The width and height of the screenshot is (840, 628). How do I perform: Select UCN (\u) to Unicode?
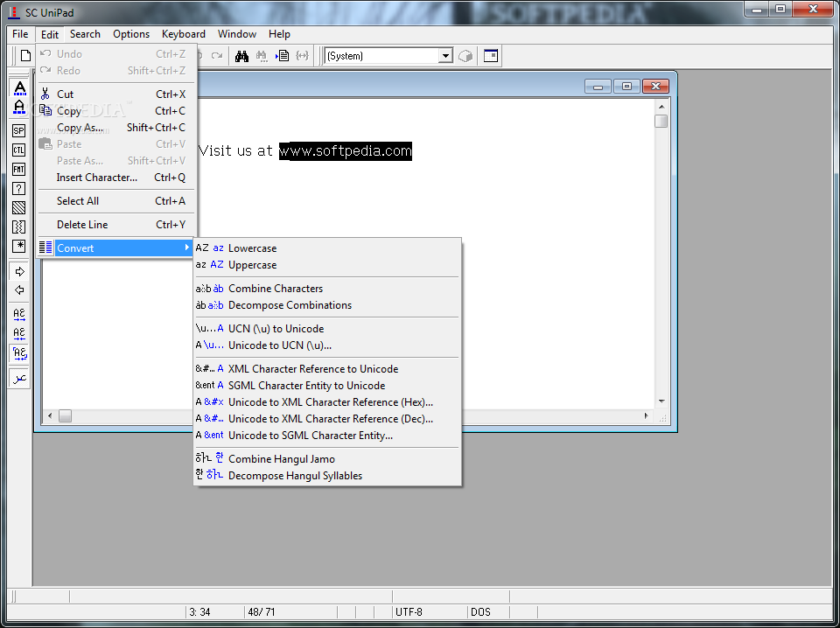click(x=326, y=329)
